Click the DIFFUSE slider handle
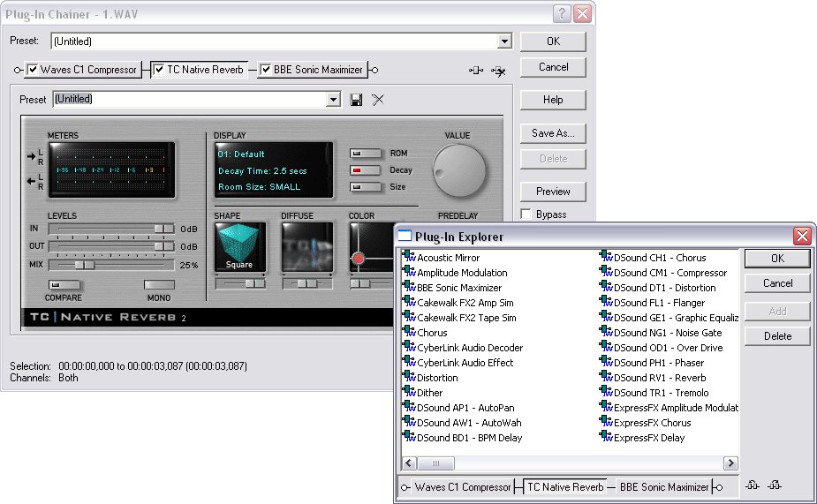This screenshot has height=504, width=817. (x=307, y=283)
